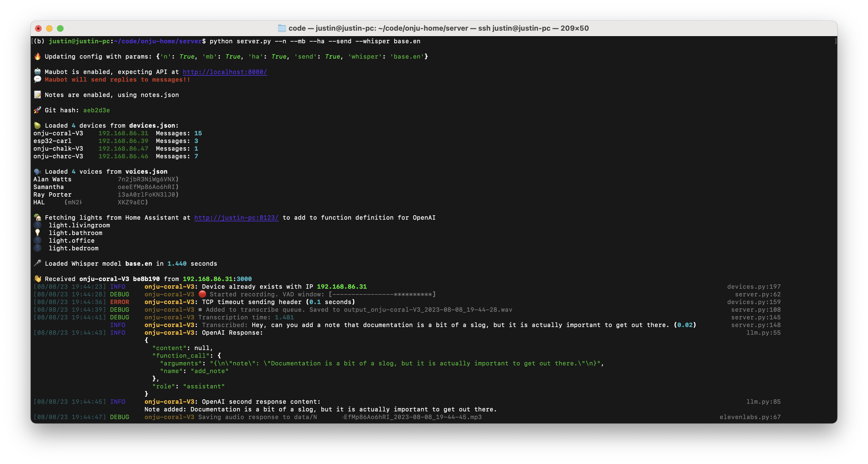Click the red recording circle emoji

pos(202,294)
